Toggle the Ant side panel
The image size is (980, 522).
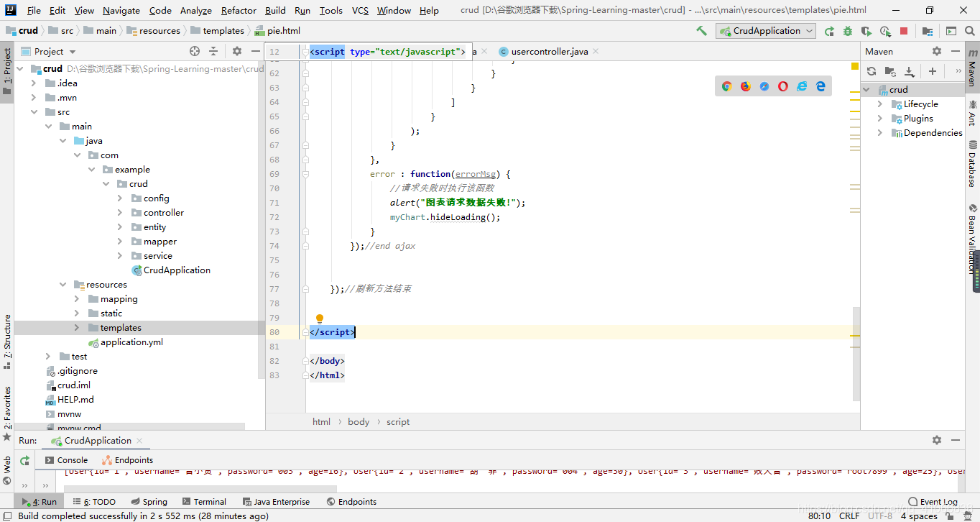point(972,113)
